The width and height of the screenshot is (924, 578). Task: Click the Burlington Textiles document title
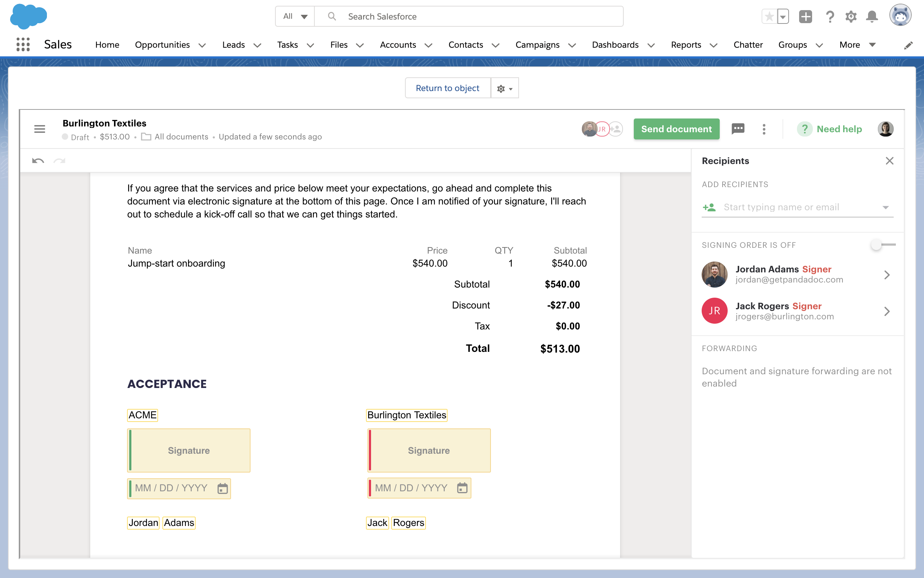click(x=104, y=123)
